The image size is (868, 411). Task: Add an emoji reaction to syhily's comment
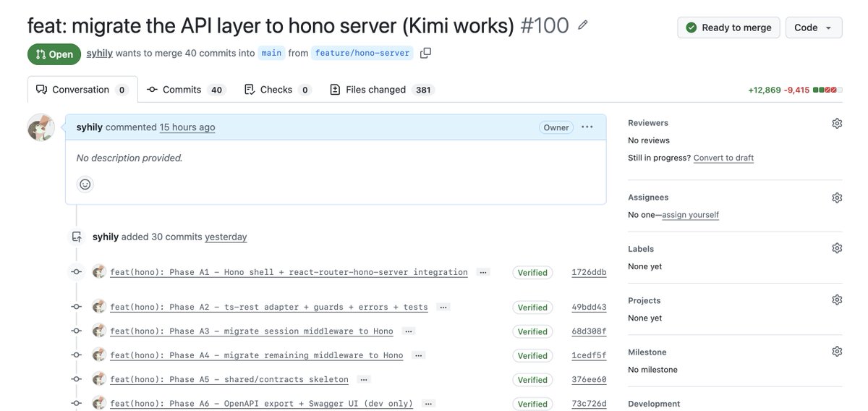pos(85,185)
